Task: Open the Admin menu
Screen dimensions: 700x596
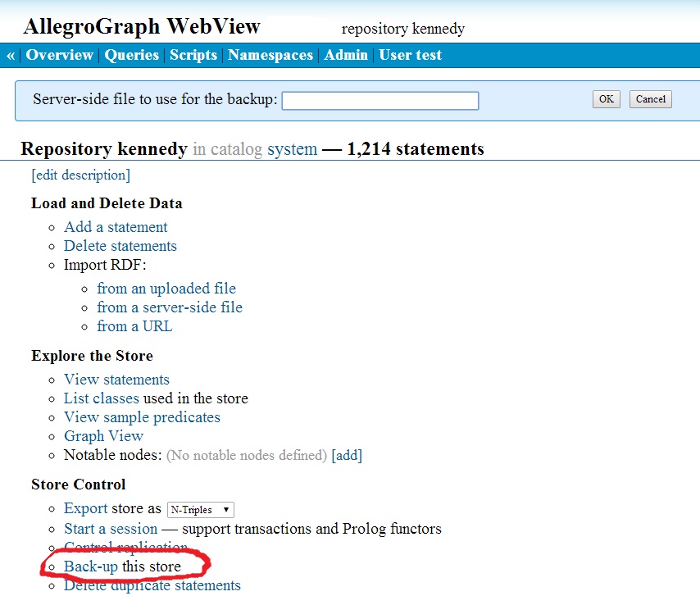Action: pyautogui.click(x=346, y=55)
